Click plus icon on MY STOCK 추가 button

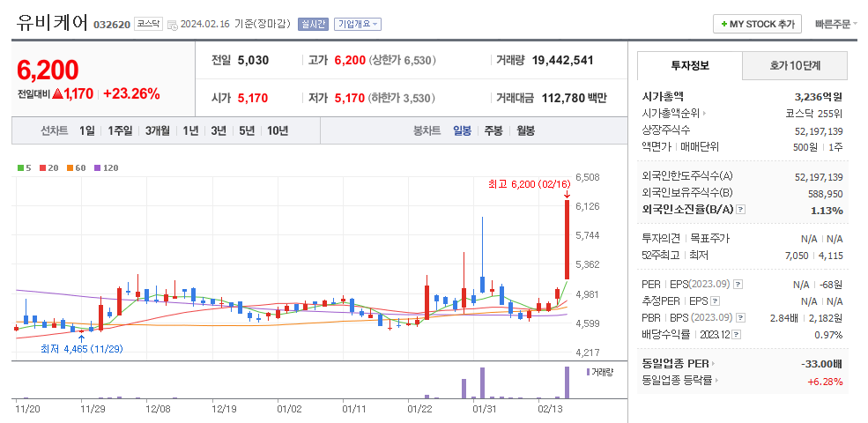724,25
